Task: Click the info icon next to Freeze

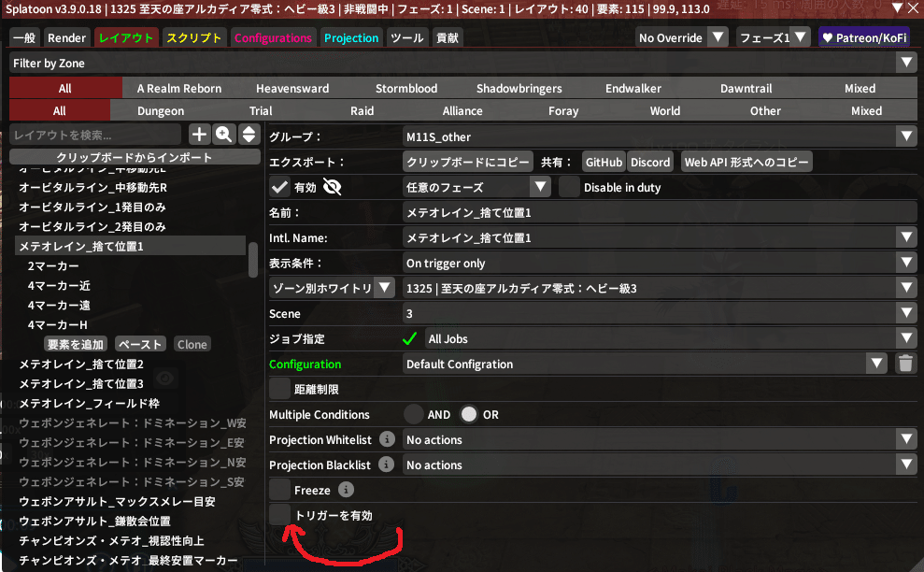Action: (x=346, y=490)
